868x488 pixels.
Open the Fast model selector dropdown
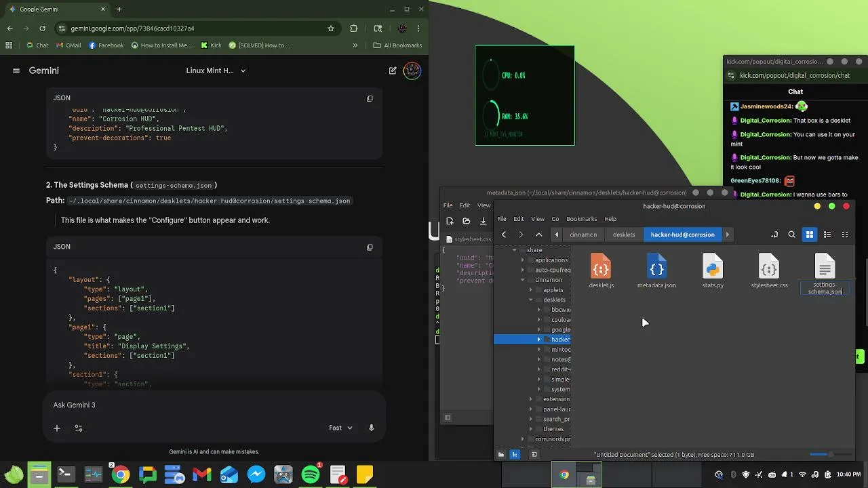(x=341, y=428)
